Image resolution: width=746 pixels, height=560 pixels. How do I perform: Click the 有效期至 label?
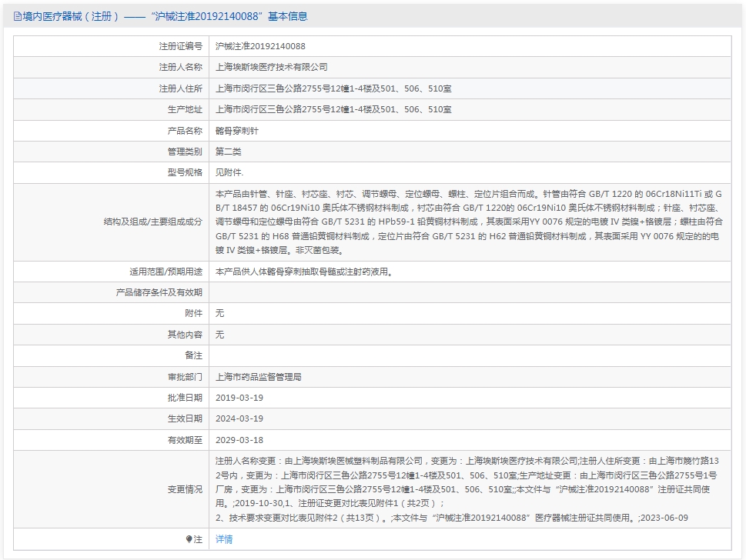tap(185, 440)
